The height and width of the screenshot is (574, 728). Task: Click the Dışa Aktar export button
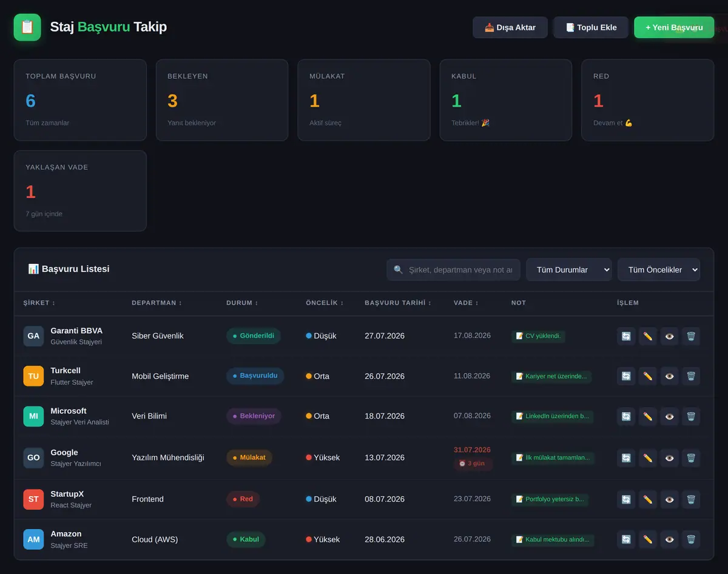pos(510,27)
